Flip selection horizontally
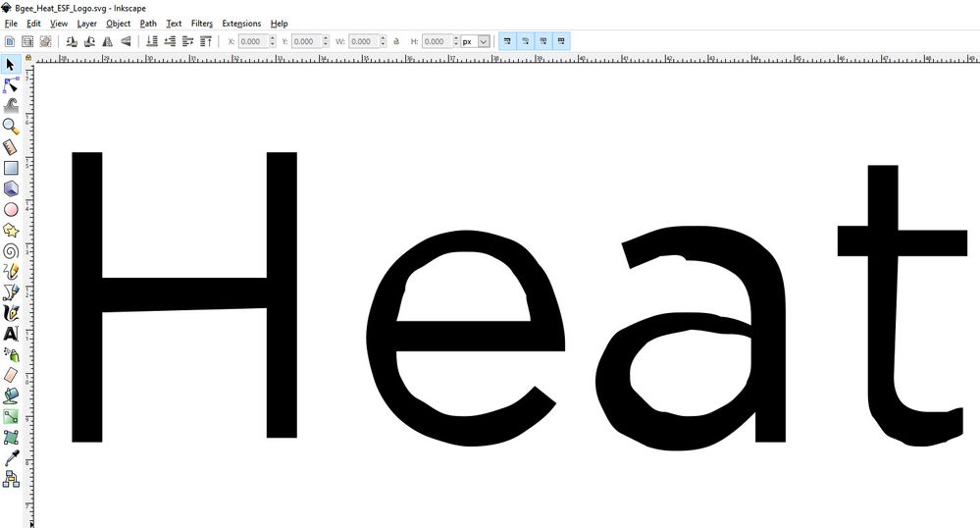 point(108,41)
